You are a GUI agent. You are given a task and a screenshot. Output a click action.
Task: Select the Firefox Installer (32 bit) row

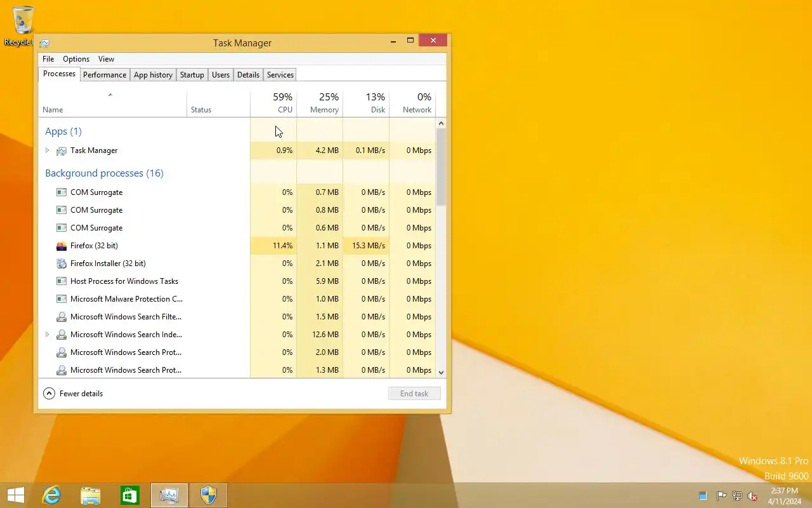pos(237,264)
